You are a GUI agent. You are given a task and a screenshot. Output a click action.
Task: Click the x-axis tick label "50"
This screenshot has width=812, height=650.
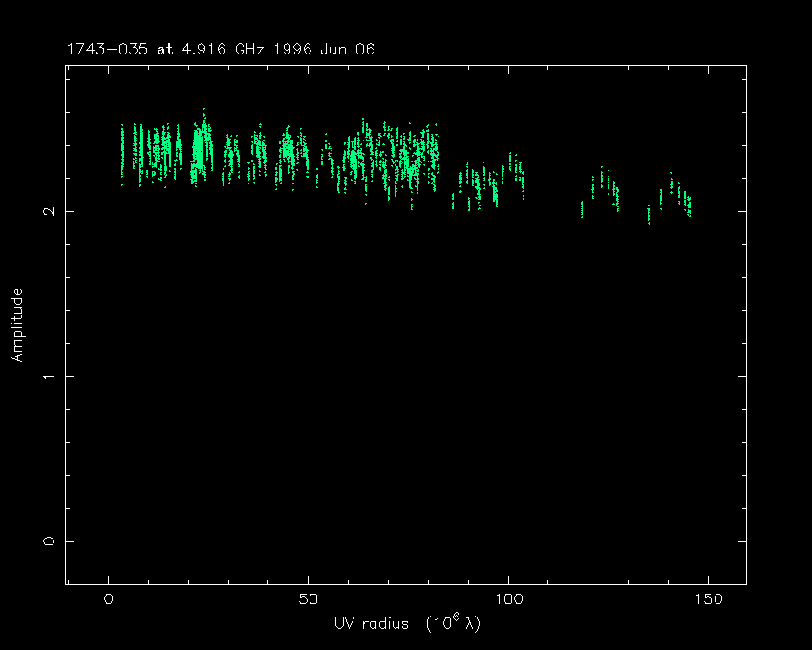click(309, 599)
